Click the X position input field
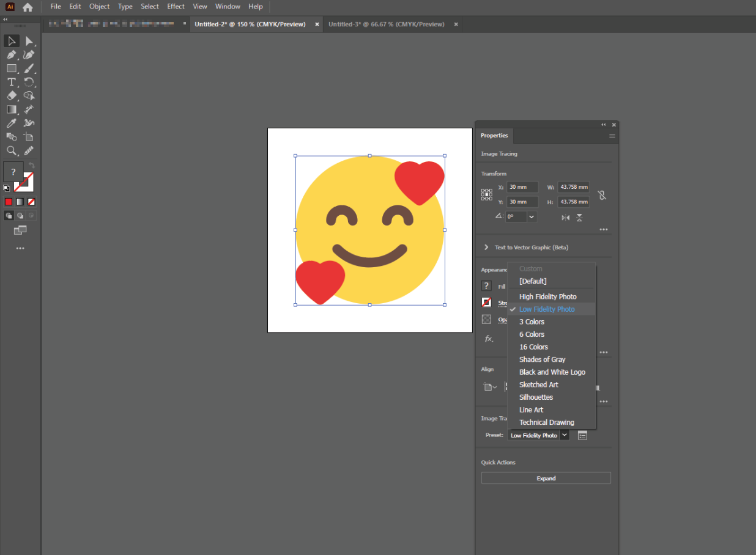Screen dimensions: 756x555 coord(522,188)
